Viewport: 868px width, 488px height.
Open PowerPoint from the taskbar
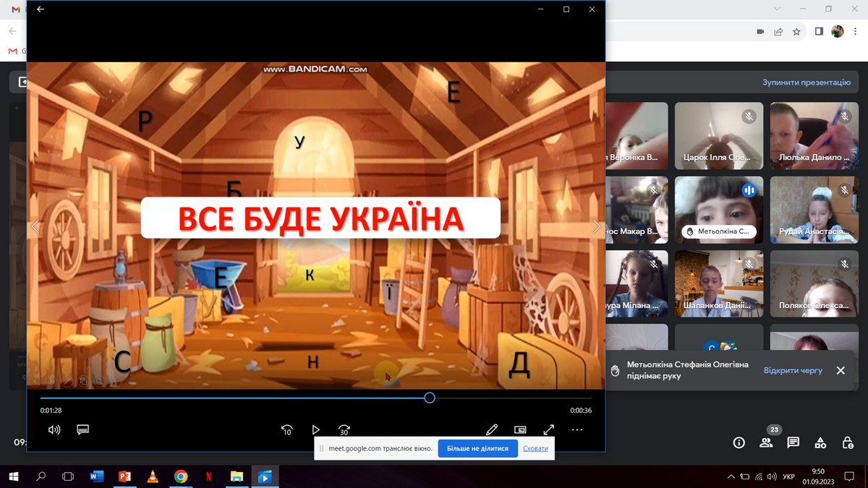(124, 476)
